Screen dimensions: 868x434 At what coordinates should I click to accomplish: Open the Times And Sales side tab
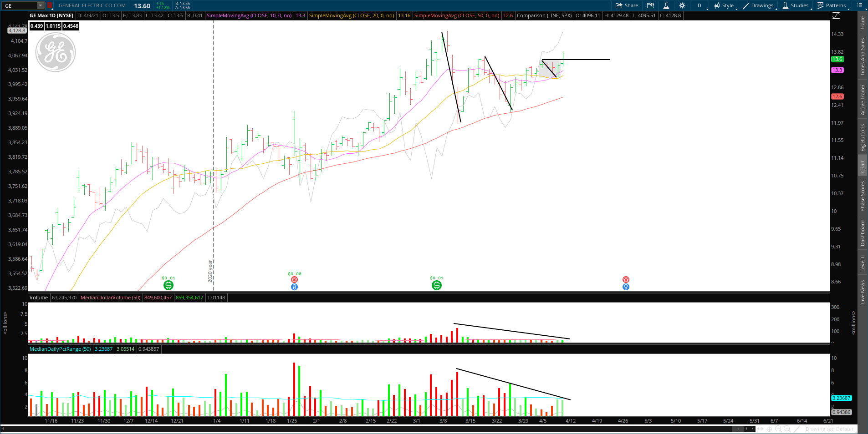pyautogui.click(x=863, y=57)
